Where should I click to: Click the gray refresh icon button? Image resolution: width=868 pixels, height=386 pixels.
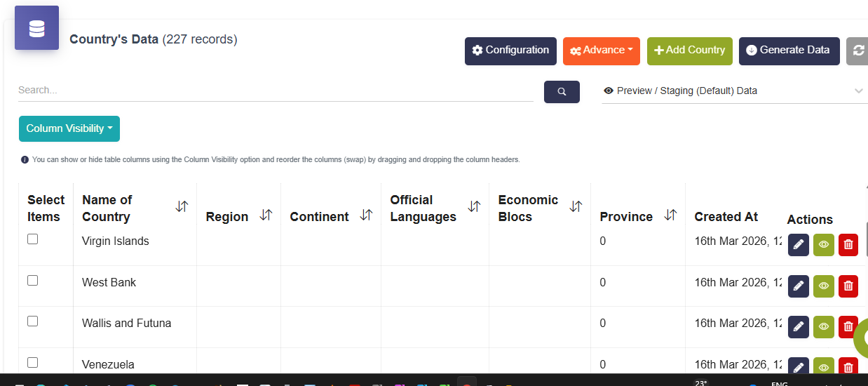(x=857, y=51)
